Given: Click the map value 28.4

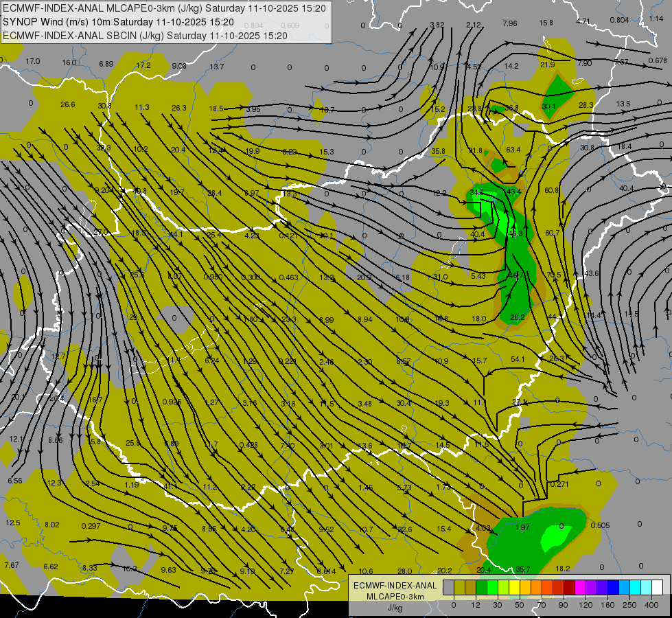Looking at the screenshot, I should point(215,193).
